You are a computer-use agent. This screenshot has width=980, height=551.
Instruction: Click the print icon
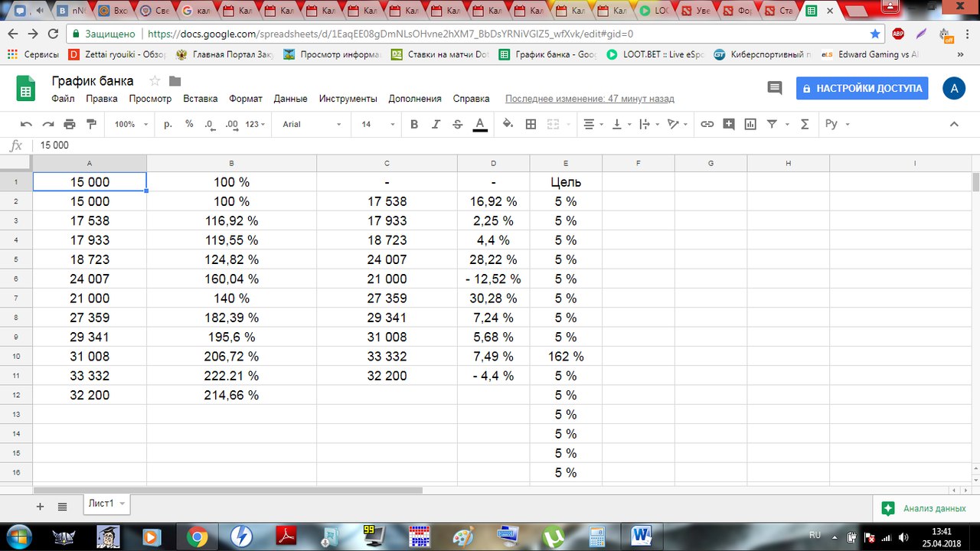[x=70, y=124]
